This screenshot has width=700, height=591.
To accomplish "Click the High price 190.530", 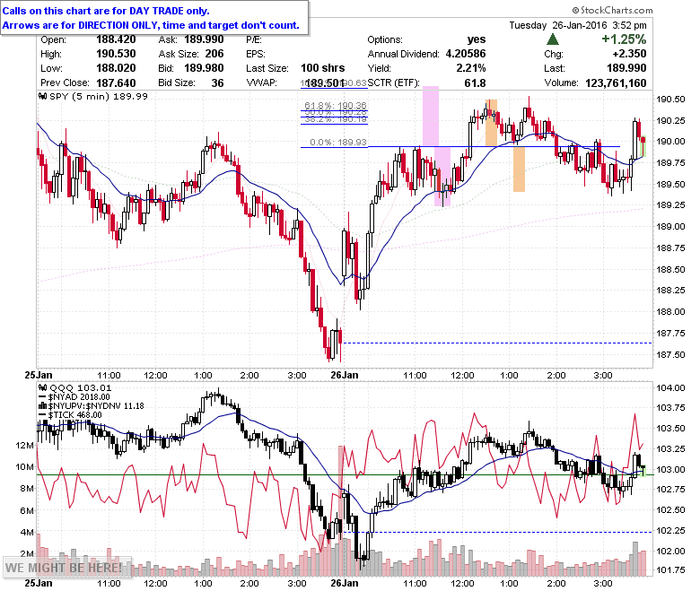I will (x=116, y=54).
